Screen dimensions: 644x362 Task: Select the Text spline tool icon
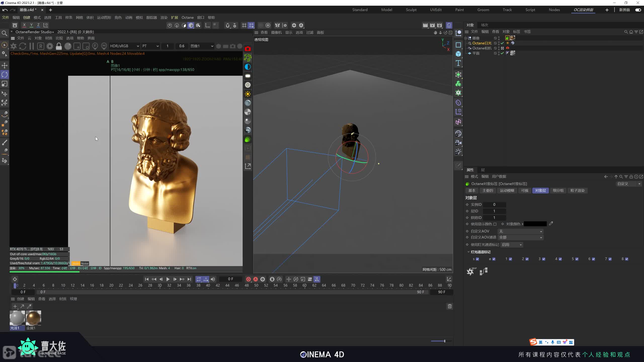pos(458,63)
